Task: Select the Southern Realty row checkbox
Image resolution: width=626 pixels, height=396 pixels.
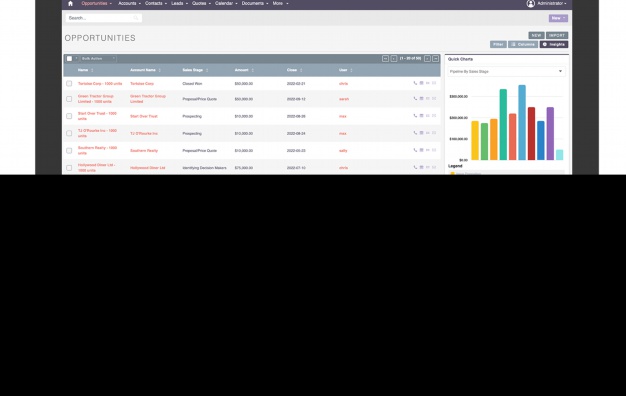Action: (x=69, y=150)
